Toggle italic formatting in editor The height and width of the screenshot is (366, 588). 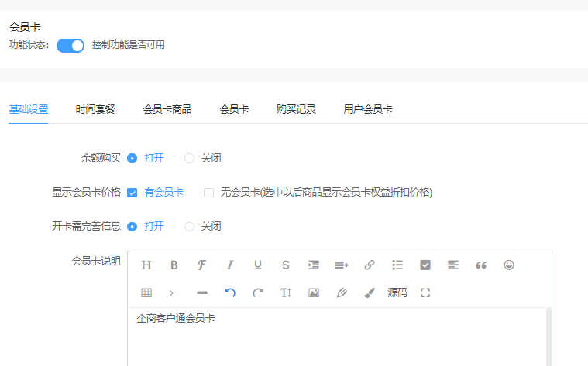click(x=230, y=265)
